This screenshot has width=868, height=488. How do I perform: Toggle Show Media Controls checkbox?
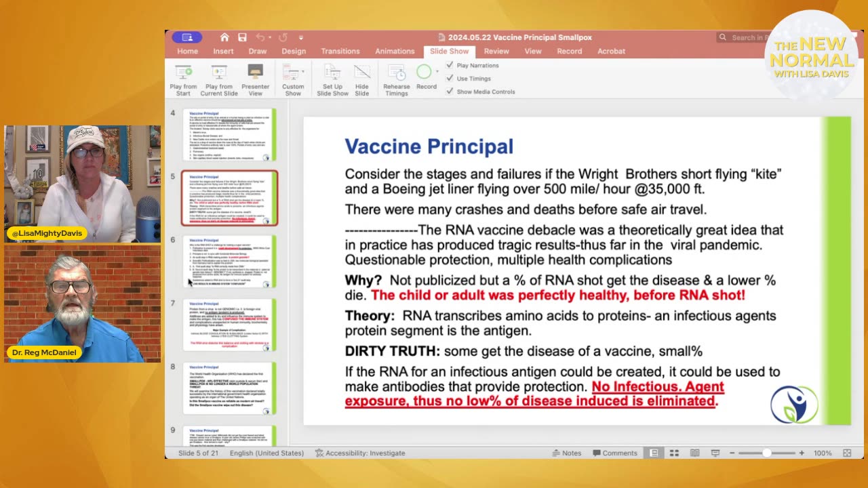450,91
